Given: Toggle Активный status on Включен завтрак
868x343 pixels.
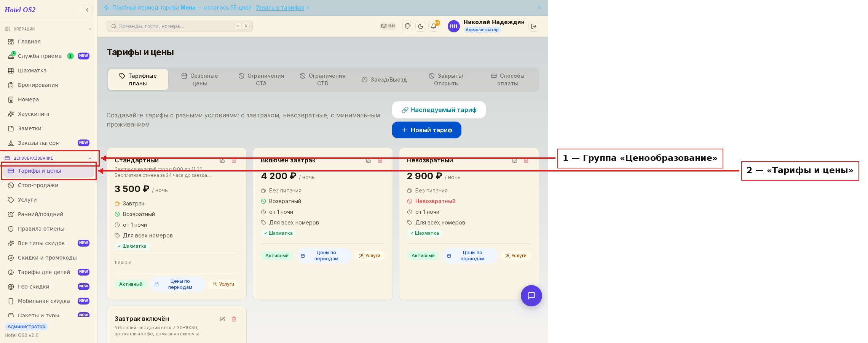Looking at the screenshot, I should pos(277,256).
